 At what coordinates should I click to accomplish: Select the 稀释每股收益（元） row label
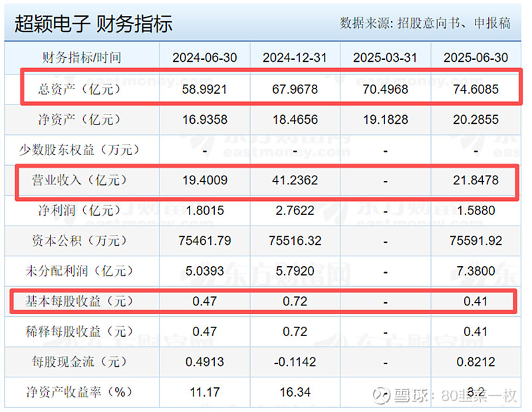point(79,331)
